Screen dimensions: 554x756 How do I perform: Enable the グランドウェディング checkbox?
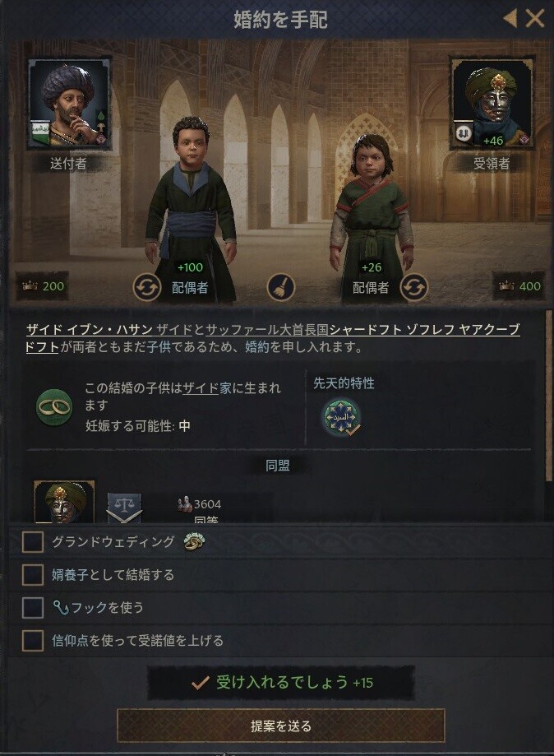33,542
